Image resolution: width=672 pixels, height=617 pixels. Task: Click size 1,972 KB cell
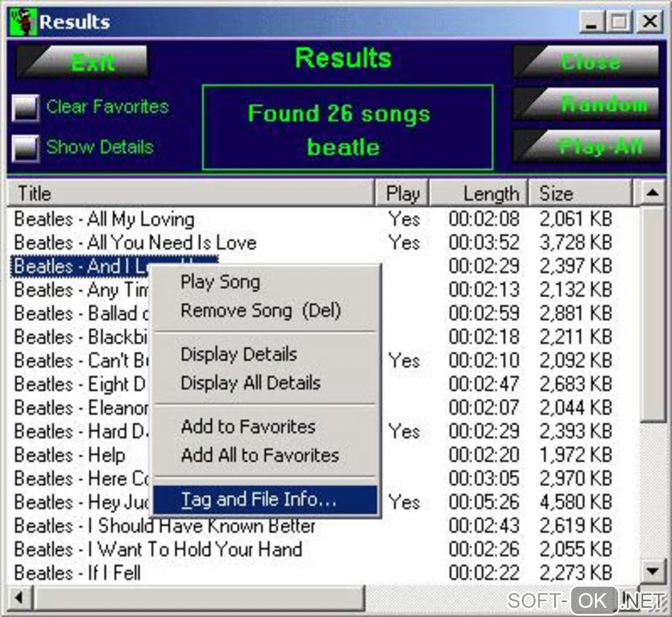click(576, 455)
